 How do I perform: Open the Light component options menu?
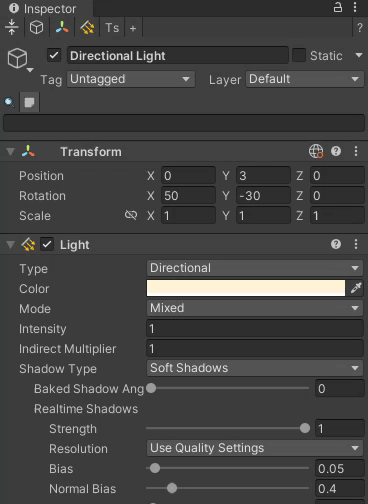[356, 245]
